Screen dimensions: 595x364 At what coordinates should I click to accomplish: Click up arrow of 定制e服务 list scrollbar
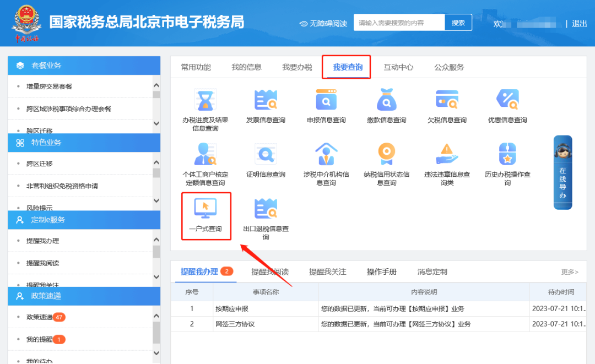coord(156,240)
